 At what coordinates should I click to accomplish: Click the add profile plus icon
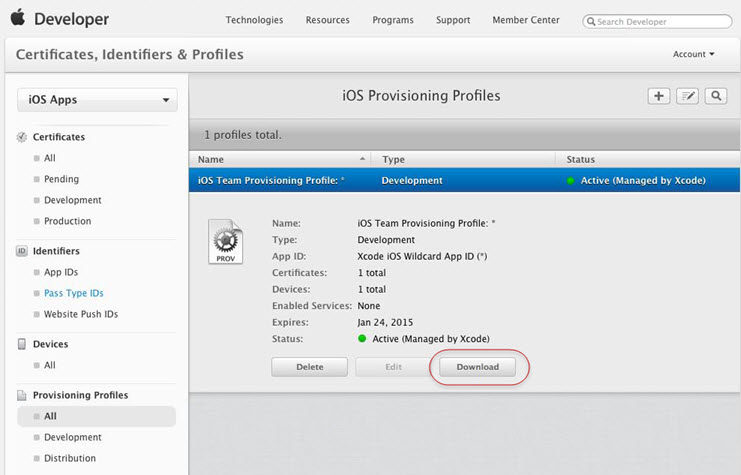pyautogui.click(x=659, y=96)
